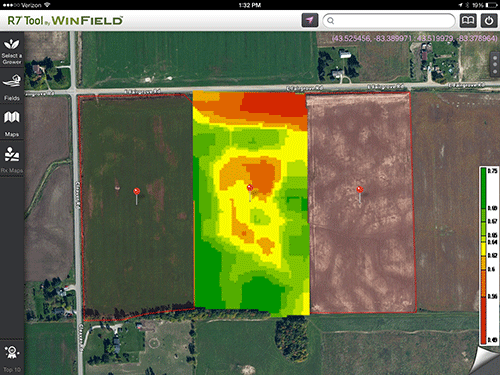Click red segment of legend bar
Image resolution: width=500 pixels, height=375 pixels.
[483, 320]
